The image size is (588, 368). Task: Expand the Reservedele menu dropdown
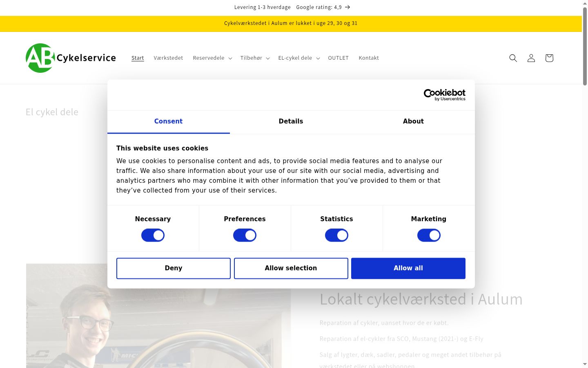pyautogui.click(x=212, y=58)
